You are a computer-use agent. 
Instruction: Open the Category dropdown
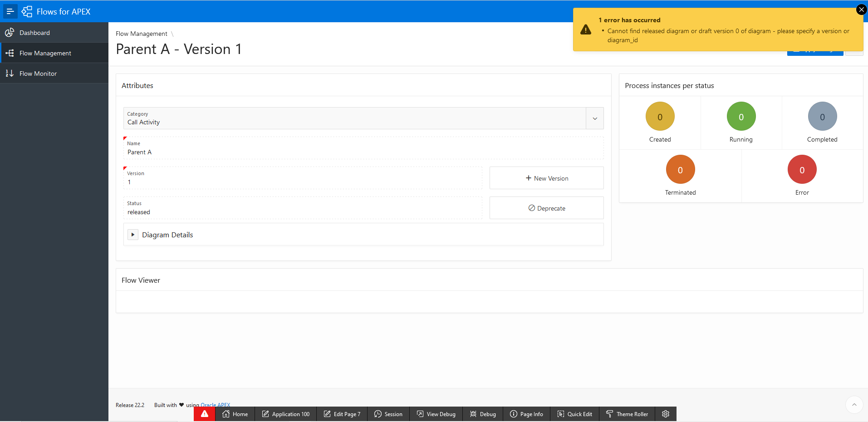point(594,118)
